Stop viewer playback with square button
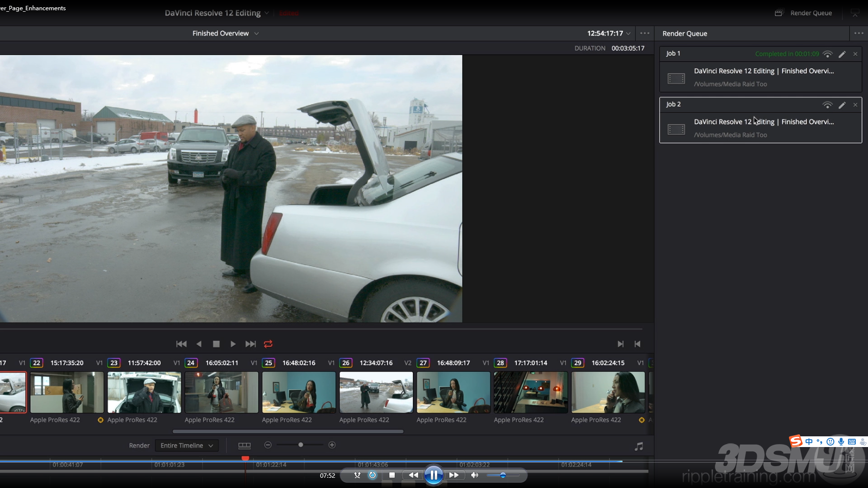The height and width of the screenshot is (488, 868). (216, 344)
